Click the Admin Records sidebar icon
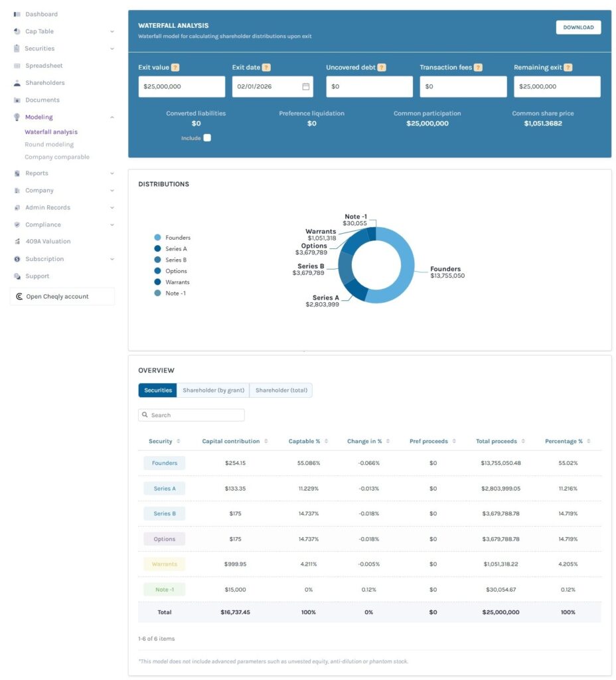This screenshot has width=616, height=680. point(18,207)
